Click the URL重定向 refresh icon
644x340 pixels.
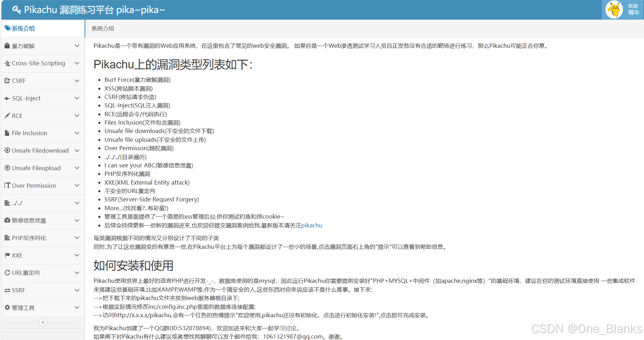tap(7, 273)
